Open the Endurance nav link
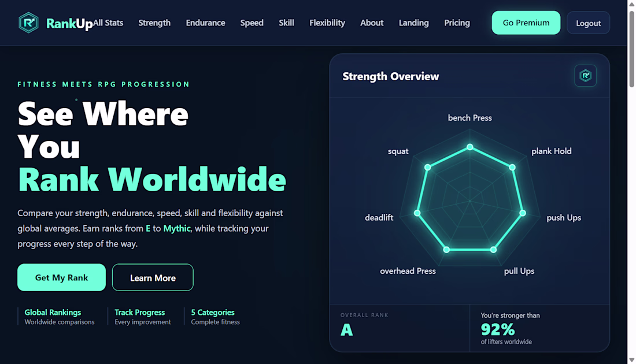Viewport: 636px width, 364px height. (x=206, y=23)
